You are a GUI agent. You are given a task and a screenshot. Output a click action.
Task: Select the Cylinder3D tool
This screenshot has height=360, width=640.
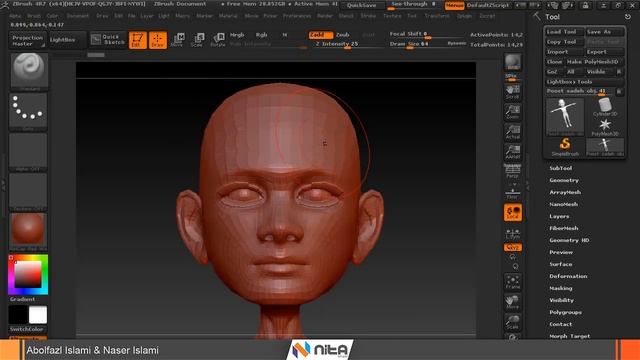click(x=605, y=107)
